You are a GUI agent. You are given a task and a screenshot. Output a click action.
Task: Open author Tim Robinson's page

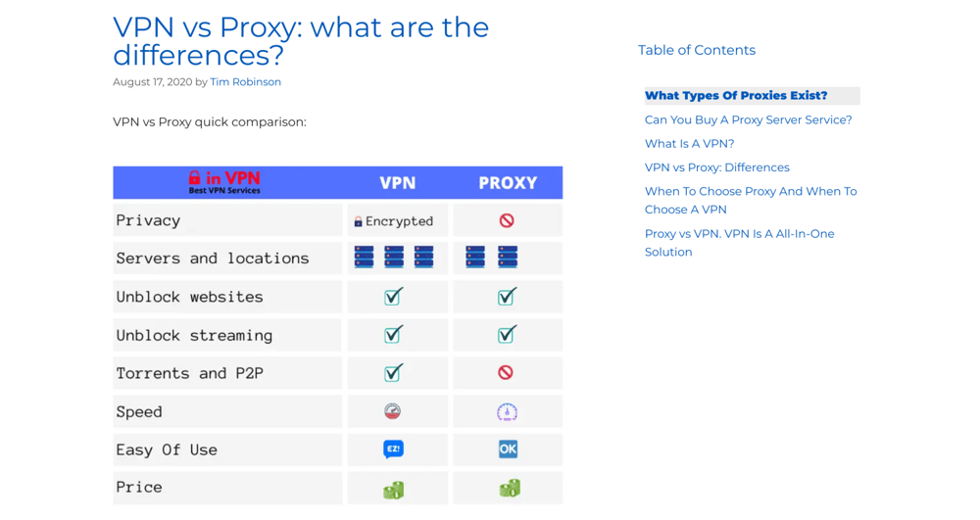[x=245, y=82]
